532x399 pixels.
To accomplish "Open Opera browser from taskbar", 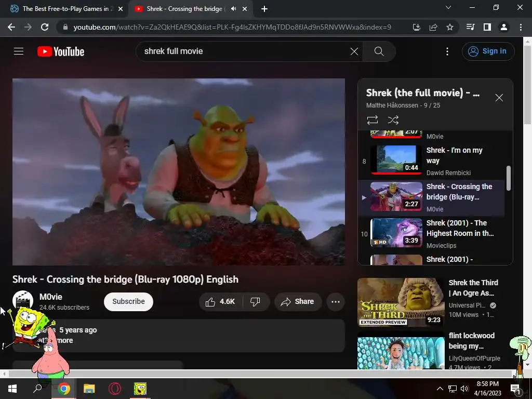I will click(x=115, y=389).
